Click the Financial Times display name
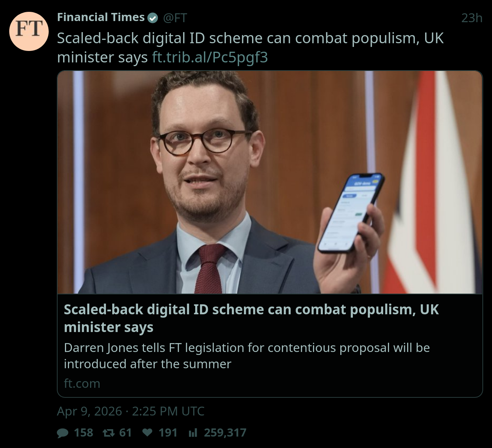492x448 pixels. (101, 17)
